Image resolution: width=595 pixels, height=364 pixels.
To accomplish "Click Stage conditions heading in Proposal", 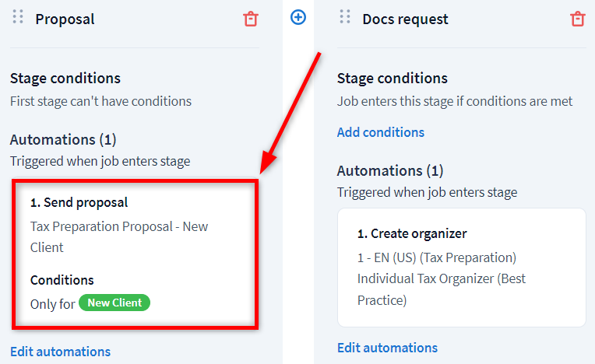I will coord(65,79).
